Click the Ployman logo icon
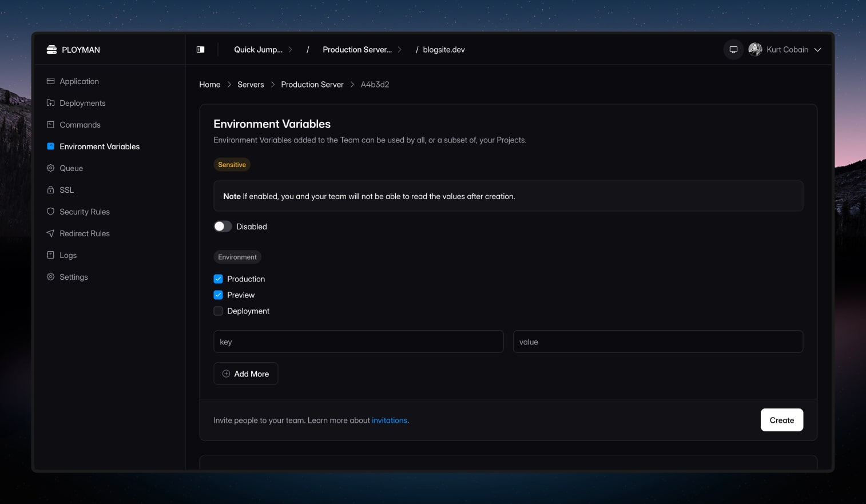 point(51,50)
